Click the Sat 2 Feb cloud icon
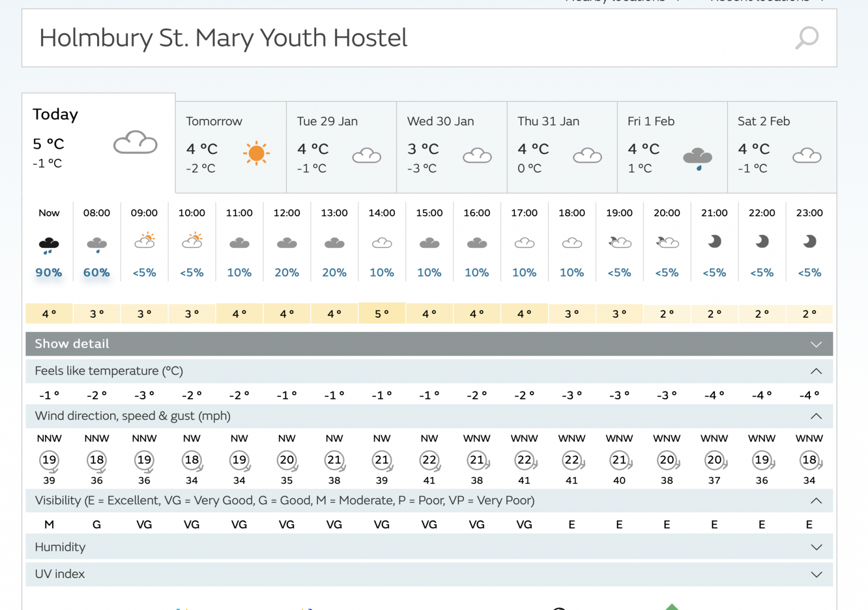The width and height of the screenshot is (868, 610). pyautogui.click(x=807, y=156)
